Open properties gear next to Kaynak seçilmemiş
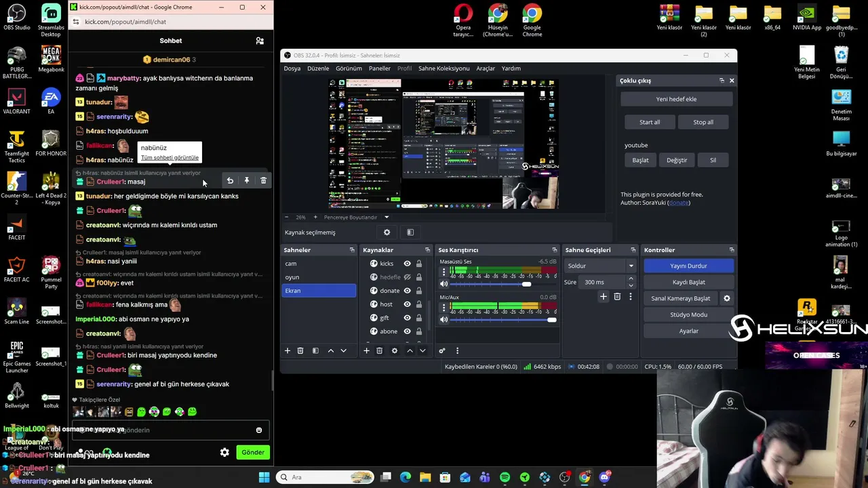 coord(387,232)
